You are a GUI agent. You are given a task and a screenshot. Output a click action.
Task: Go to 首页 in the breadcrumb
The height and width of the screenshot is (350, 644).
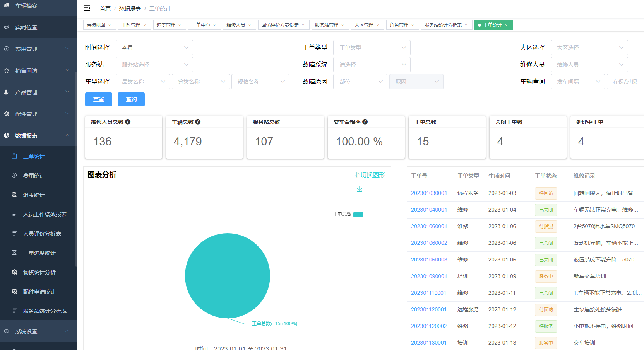105,9
